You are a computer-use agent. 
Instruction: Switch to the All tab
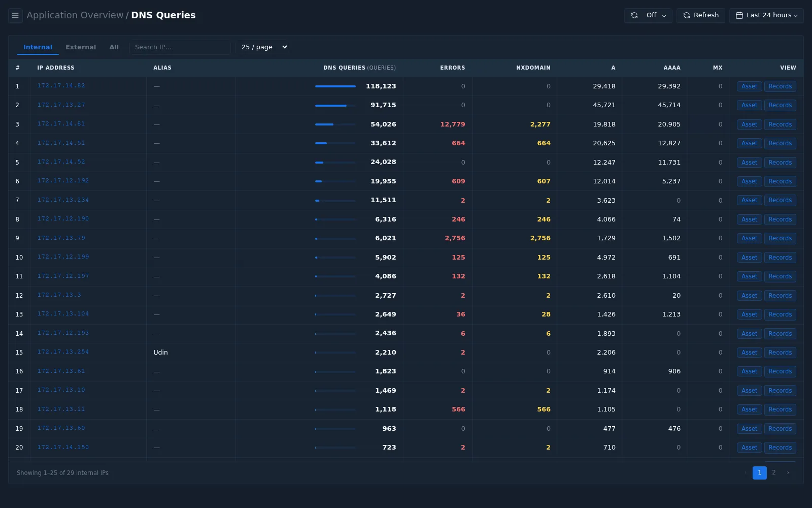(114, 47)
